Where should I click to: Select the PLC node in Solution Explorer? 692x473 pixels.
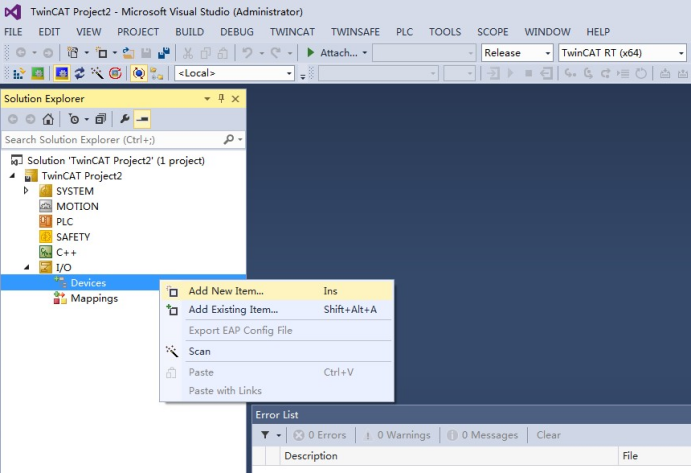pyautogui.click(x=64, y=221)
